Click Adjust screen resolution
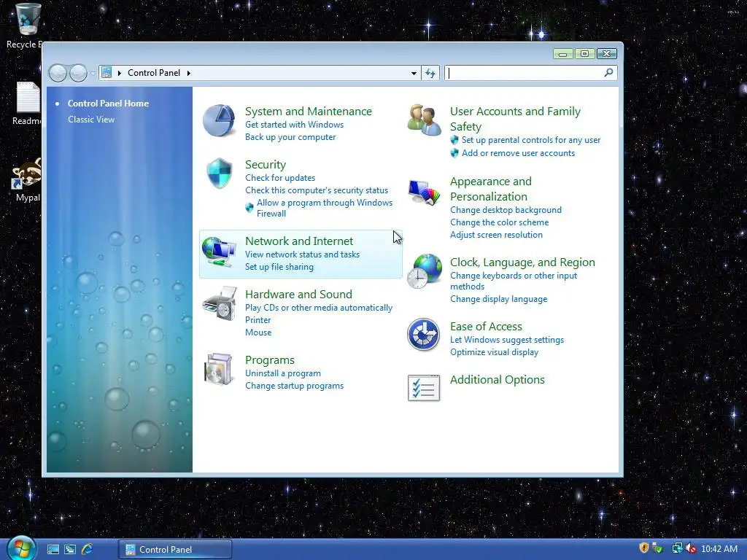The image size is (747, 560). 496,235
